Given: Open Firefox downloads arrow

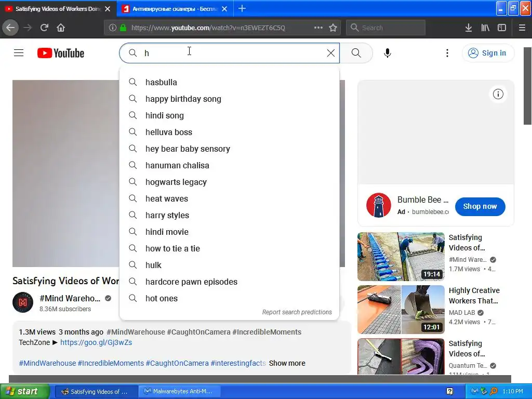Looking at the screenshot, I should [x=469, y=28].
